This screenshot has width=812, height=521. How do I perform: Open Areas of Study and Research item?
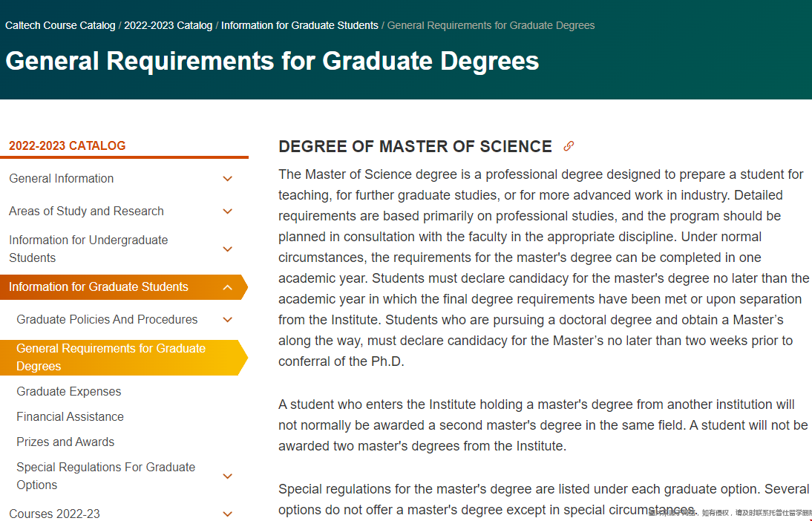pyautogui.click(x=87, y=212)
